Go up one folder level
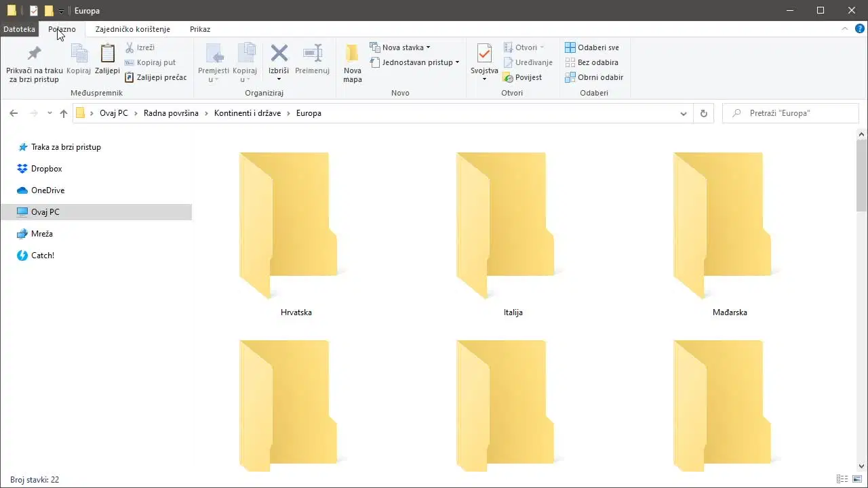The width and height of the screenshot is (868, 488). (x=64, y=113)
